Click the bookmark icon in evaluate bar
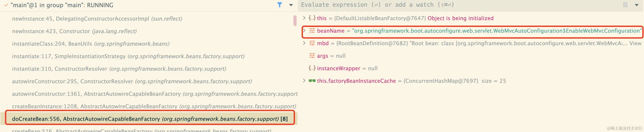644x132 pixels. point(625,5)
